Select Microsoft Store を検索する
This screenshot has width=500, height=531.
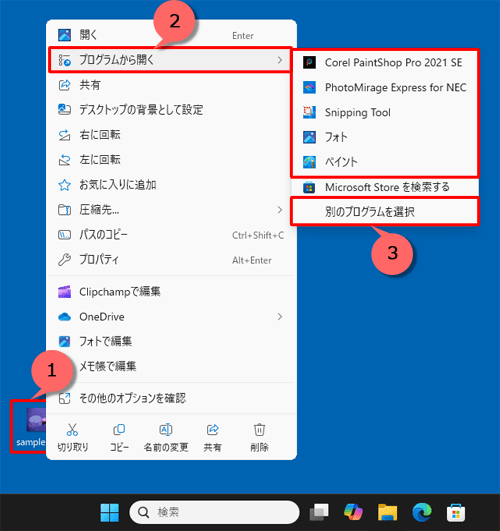[385, 187]
